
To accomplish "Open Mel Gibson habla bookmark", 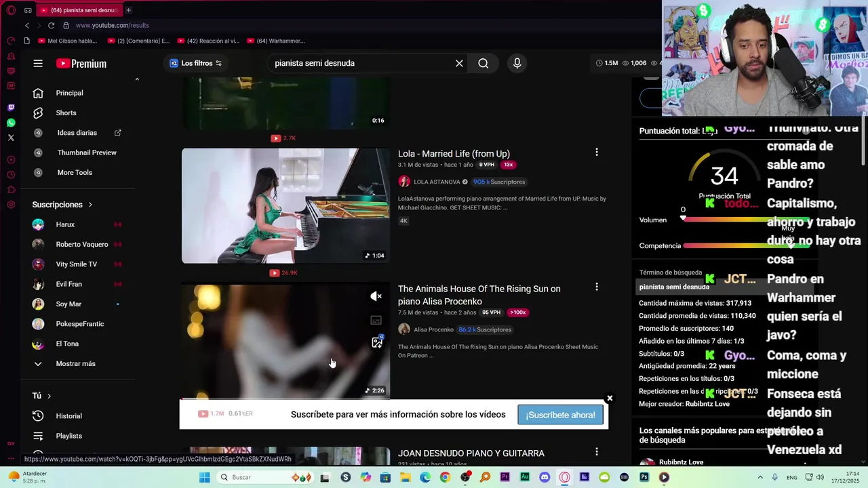I will (x=68, y=41).
